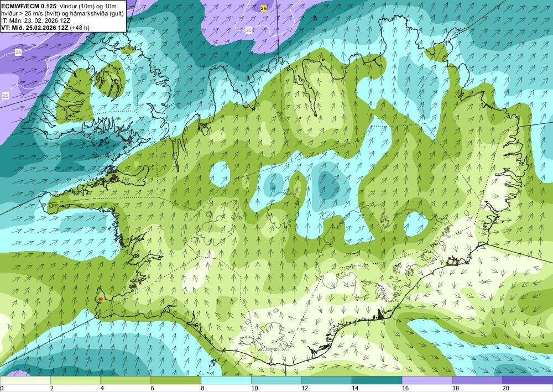Select the medium green 4–6 m/s legend swatch

126,380
